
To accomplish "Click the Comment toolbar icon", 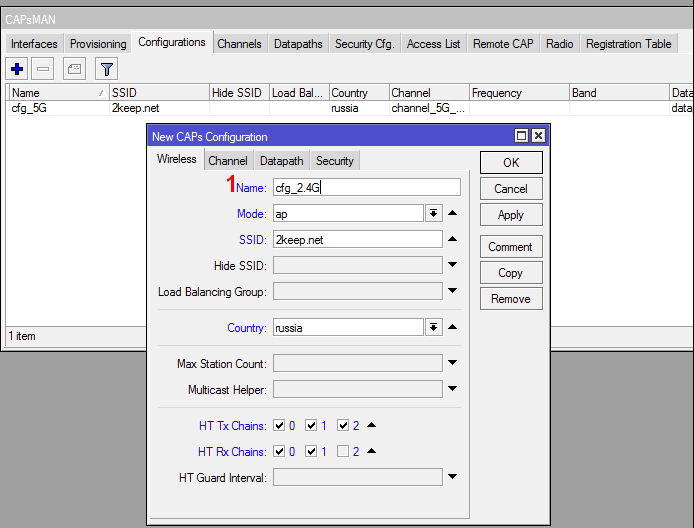I will [74, 68].
